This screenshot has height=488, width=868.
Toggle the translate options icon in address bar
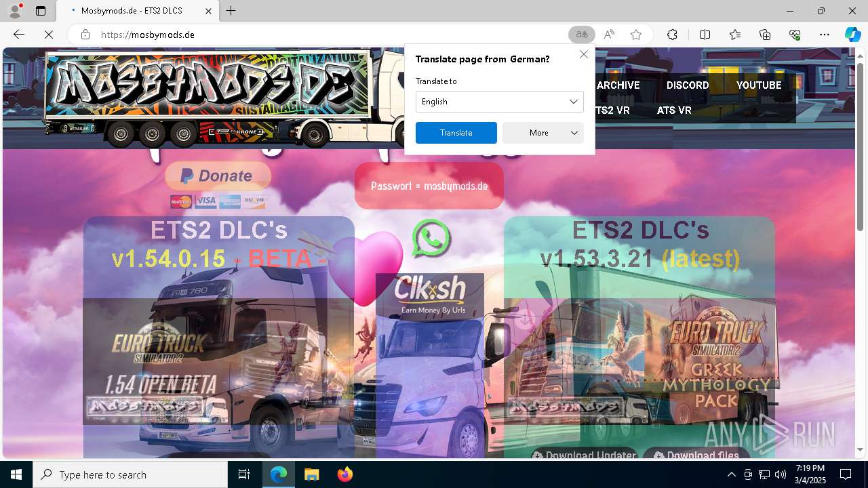pos(582,35)
